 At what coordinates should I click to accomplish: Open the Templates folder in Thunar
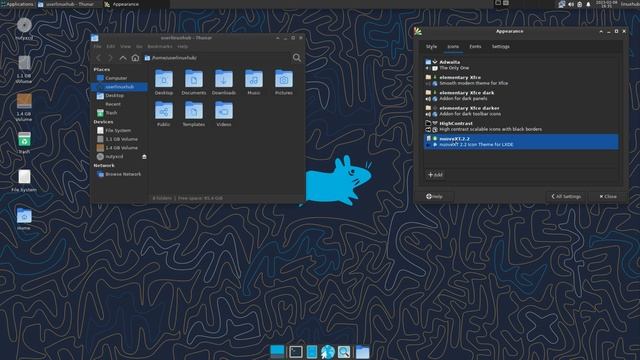click(194, 113)
